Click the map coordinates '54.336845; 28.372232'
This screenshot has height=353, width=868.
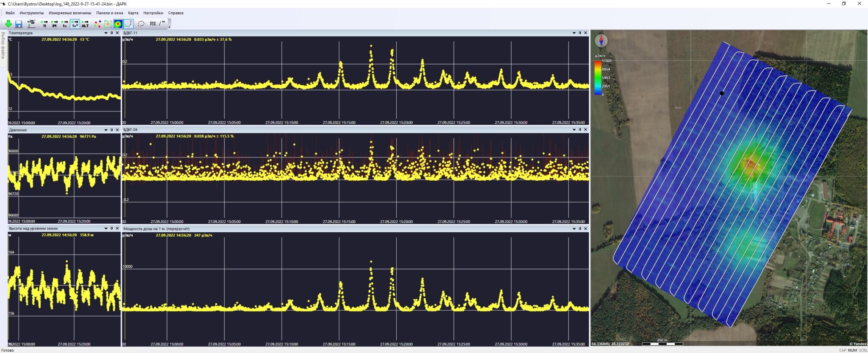[610, 344]
